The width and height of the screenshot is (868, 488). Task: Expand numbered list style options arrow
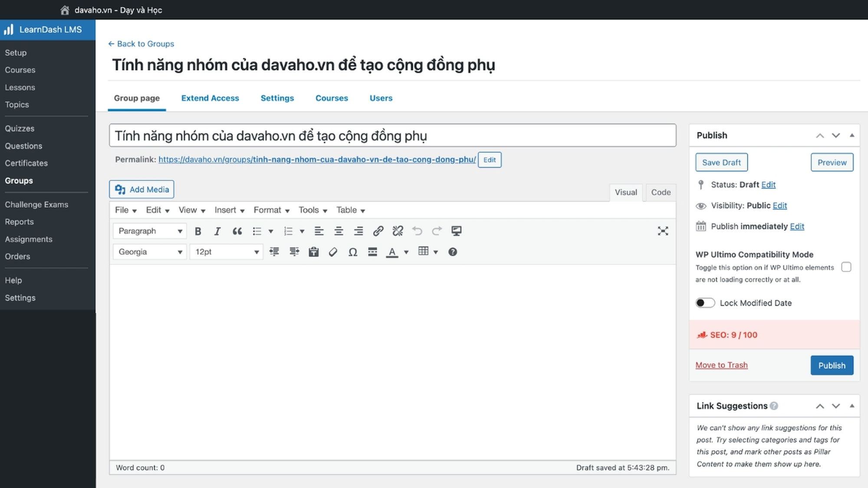click(302, 231)
